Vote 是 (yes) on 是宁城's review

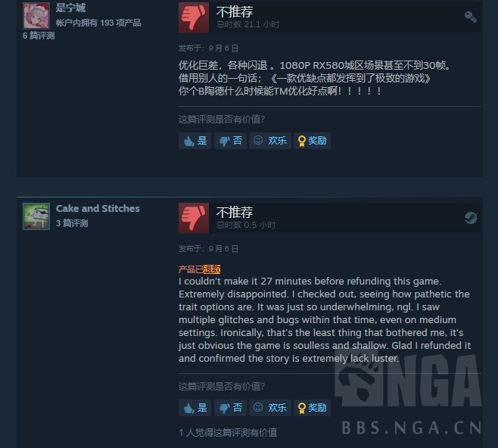coord(195,141)
